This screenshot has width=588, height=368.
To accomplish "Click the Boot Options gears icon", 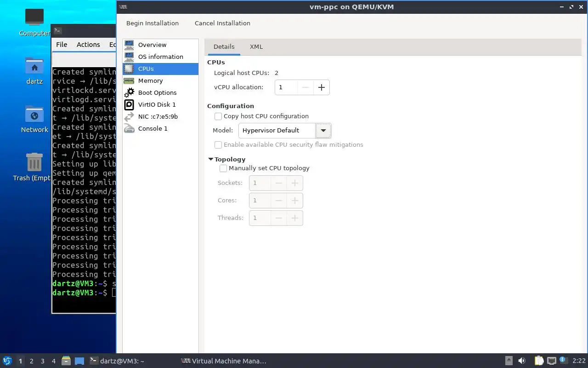I will [129, 92].
